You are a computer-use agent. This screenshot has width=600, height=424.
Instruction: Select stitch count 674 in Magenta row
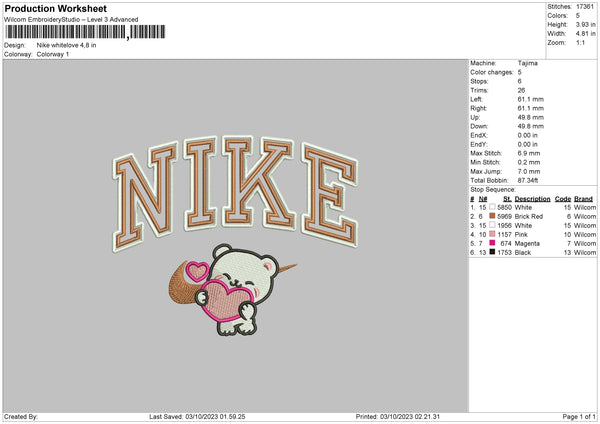tap(506, 243)
